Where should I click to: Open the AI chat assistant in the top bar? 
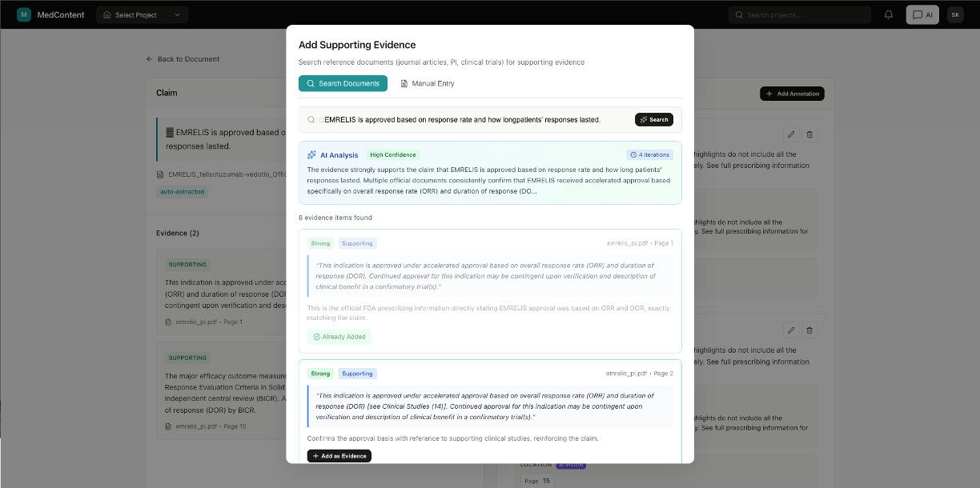(x=922, y=14)
